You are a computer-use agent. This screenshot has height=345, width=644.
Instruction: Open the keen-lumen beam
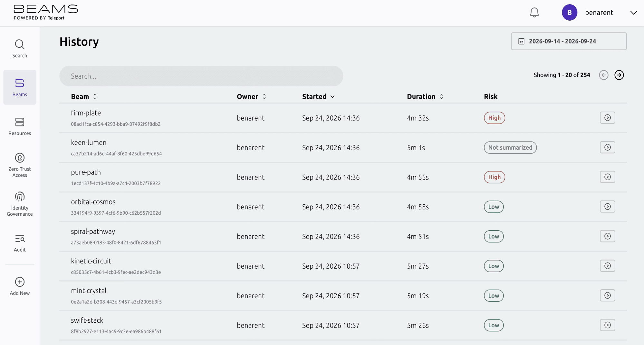[343, 148]
